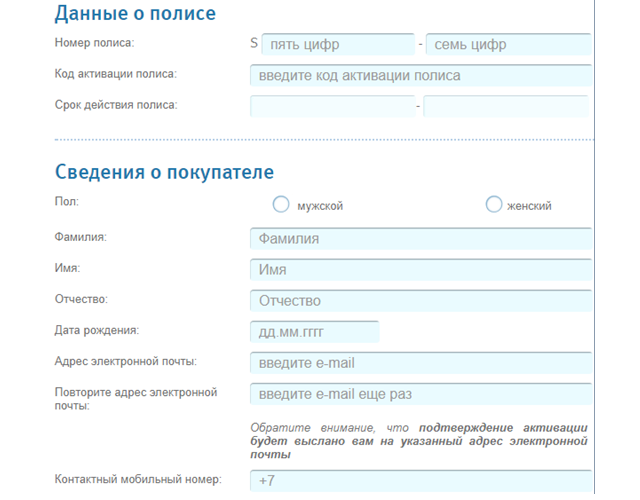This screenshot has height=500, width=640.
Task: Focus the "Имя" input field
Action: point(420,270)
